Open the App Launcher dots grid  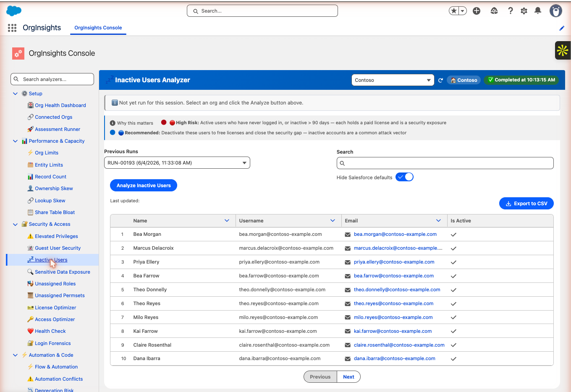(12, 28)
